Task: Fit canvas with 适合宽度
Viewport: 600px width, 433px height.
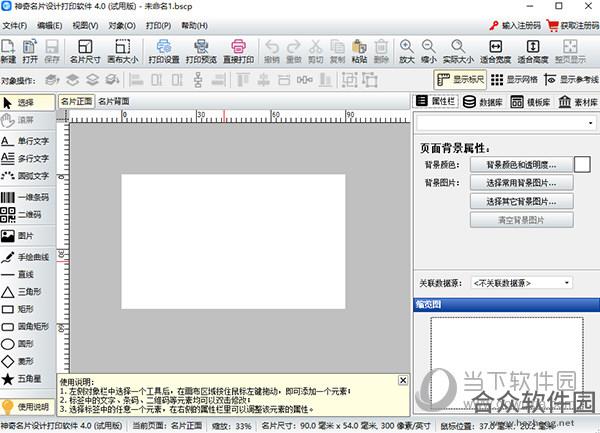Action: [x=496, y=51]
